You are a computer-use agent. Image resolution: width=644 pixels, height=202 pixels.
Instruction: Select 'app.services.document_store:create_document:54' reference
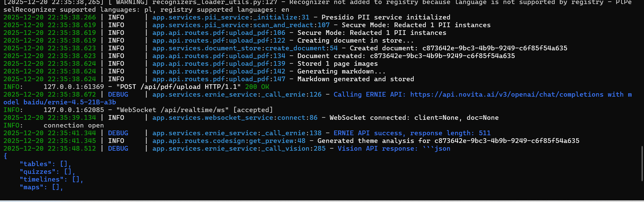pos(245,48)
